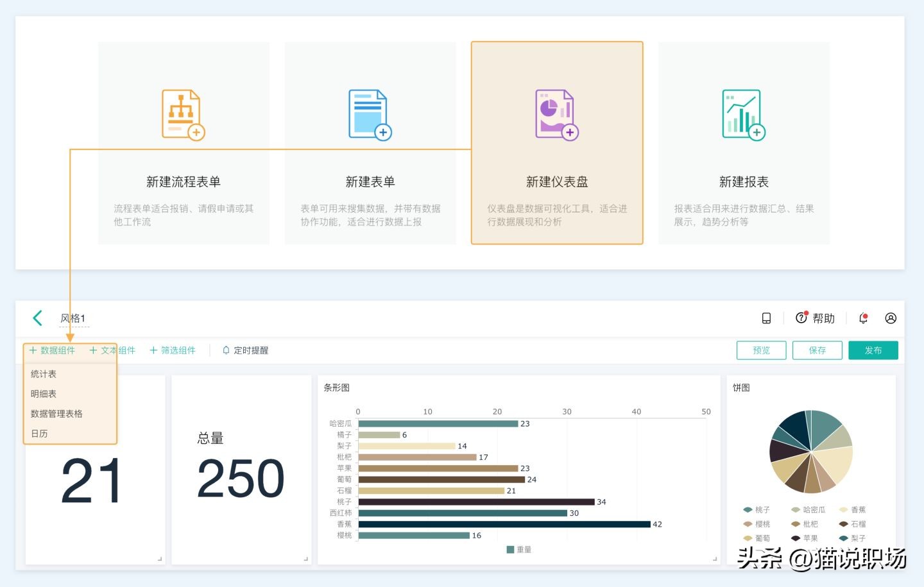Image resolution: width=924 pixels, height=587 pixels.
Task: Click the 发布 publish button
Action: [873, 350]
